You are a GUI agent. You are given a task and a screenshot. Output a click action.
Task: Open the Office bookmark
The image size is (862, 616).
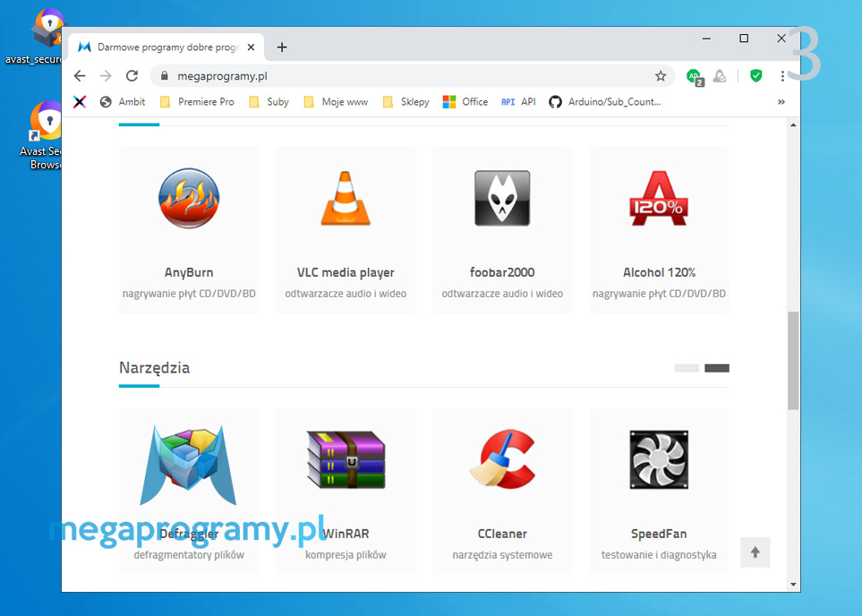pos(465,102)
